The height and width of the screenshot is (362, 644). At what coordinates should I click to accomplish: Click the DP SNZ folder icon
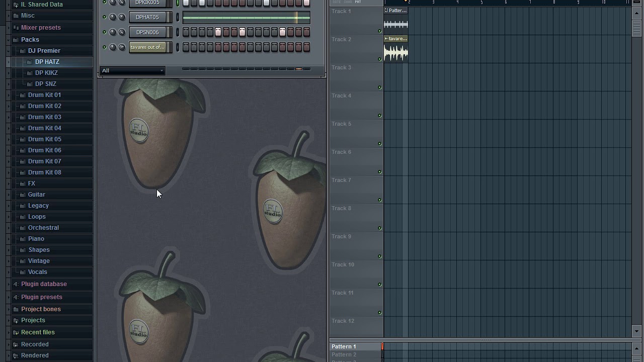coord(30,84)
